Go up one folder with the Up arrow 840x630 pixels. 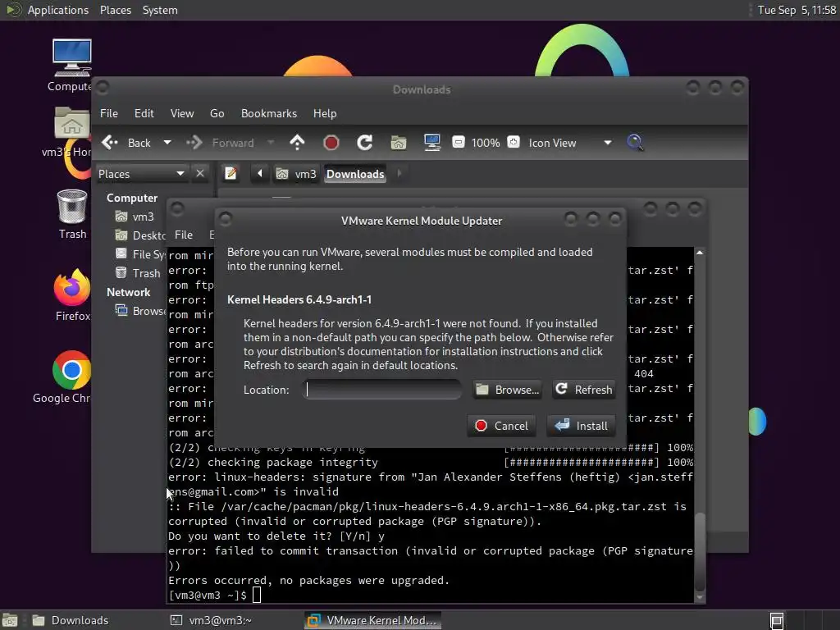[x=297, y=143]
